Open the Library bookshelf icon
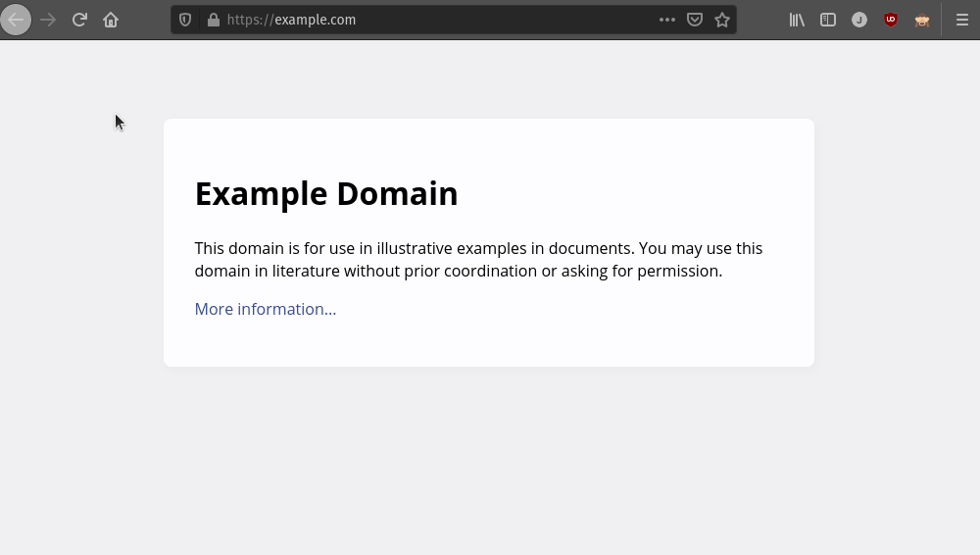 (x=797, y=20)
